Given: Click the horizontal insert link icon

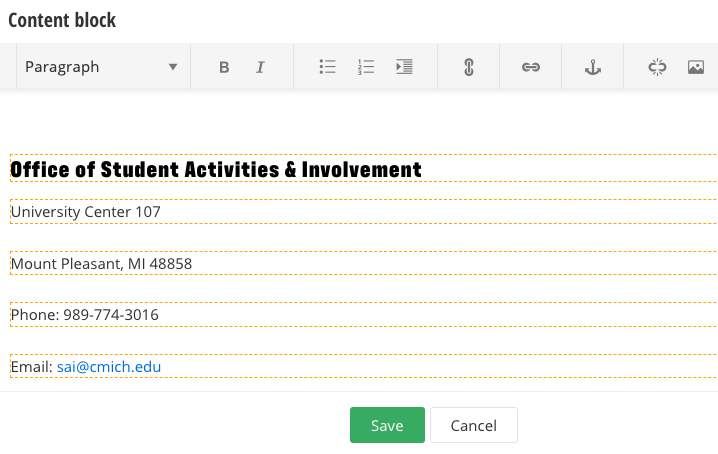Looking at the screenshot, I should (x=531, y=67).
